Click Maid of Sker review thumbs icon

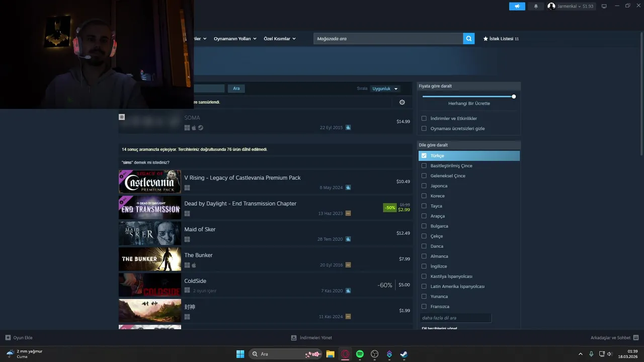click(348, 239)
